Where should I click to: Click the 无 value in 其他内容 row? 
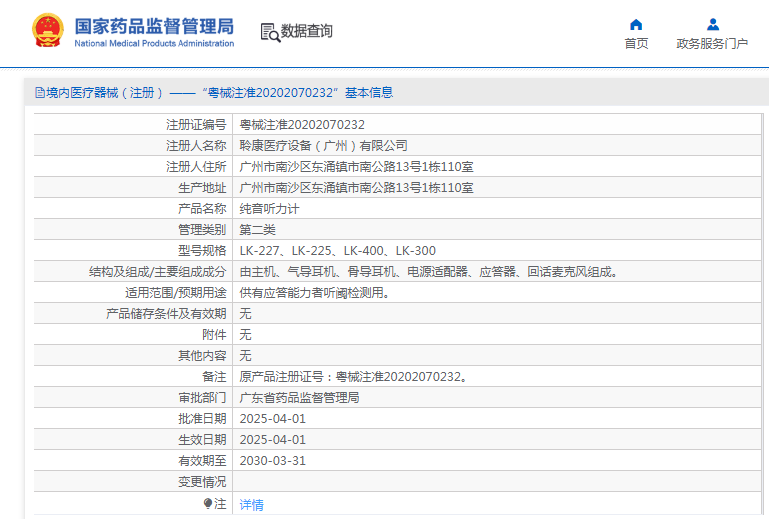pos(245,356)
